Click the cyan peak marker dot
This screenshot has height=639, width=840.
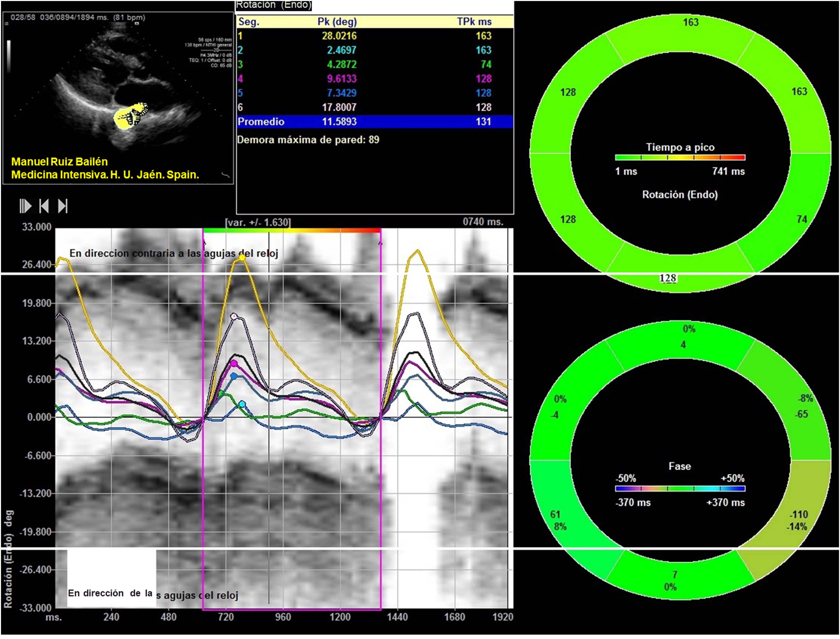tap(242, 404)
